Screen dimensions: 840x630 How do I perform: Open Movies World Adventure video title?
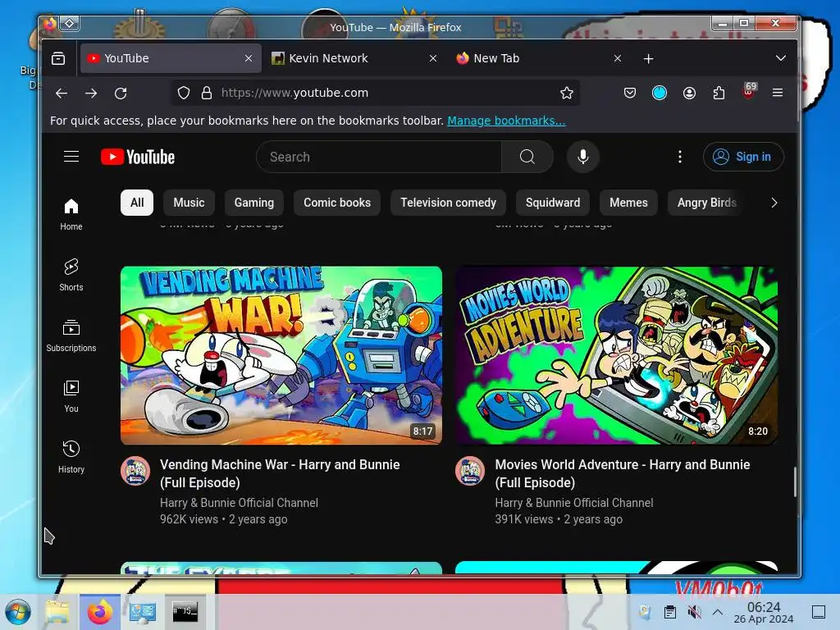[623, 473]
